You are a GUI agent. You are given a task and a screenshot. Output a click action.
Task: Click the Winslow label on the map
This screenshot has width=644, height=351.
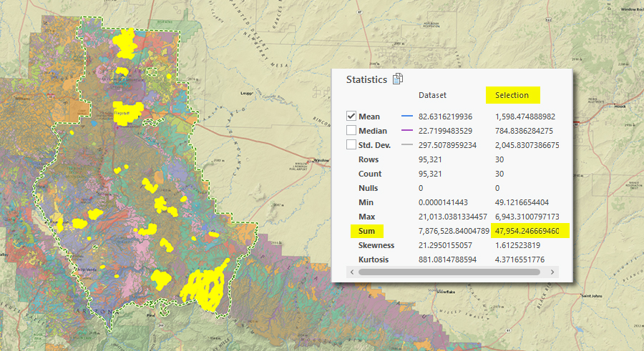coord(321,161)
